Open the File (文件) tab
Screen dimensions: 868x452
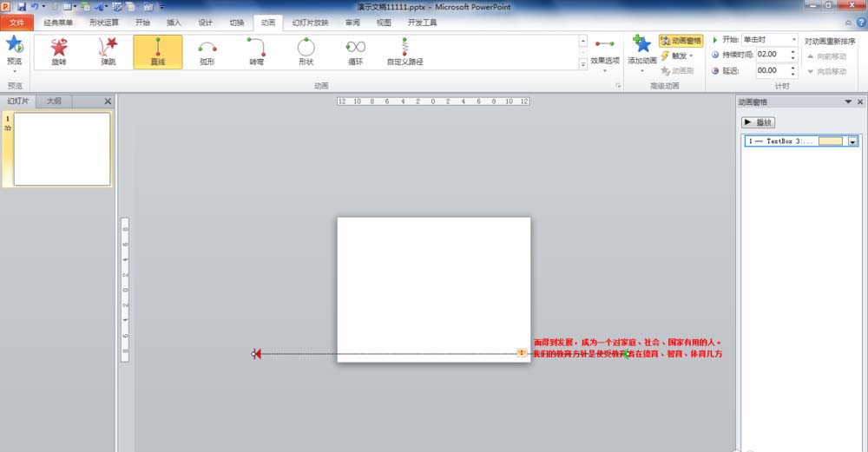click(x=16, y=23)
